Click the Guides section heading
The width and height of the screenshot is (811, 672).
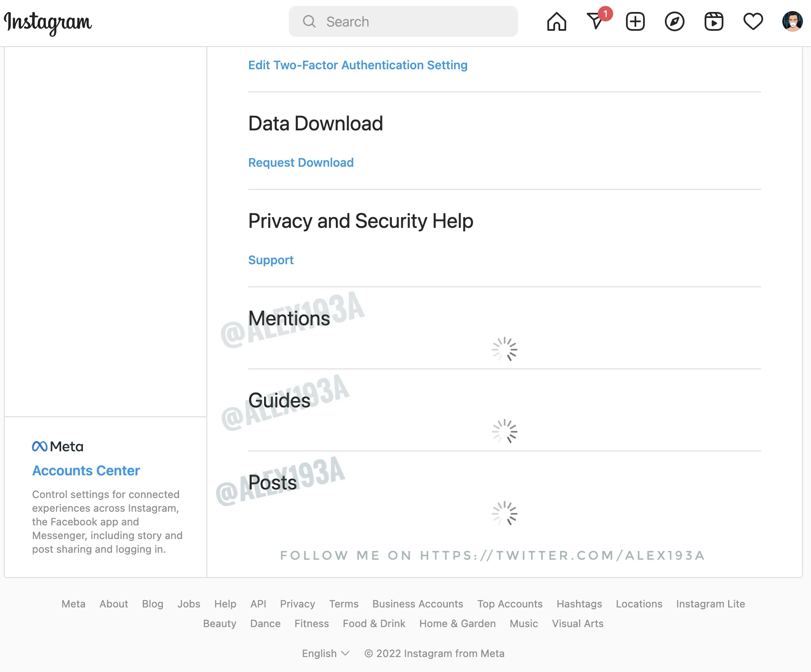point(279,400)
